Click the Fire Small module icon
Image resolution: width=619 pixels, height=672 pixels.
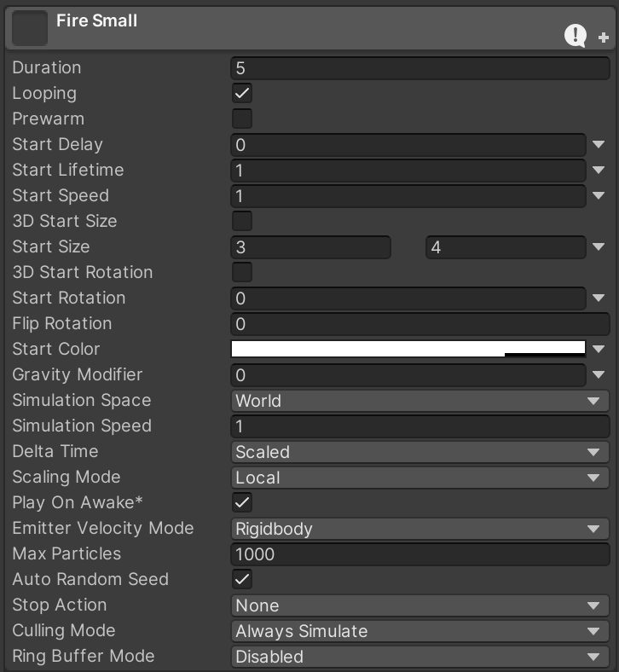coord(31,28)
